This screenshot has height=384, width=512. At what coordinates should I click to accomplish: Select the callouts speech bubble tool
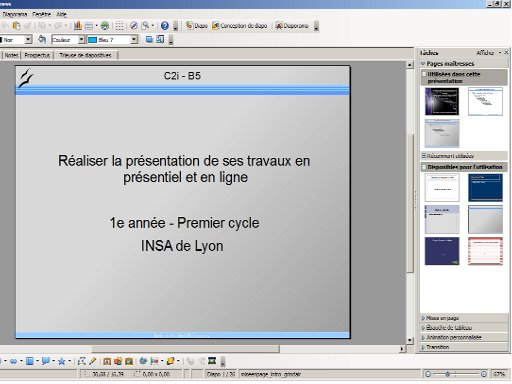point(46,361)
